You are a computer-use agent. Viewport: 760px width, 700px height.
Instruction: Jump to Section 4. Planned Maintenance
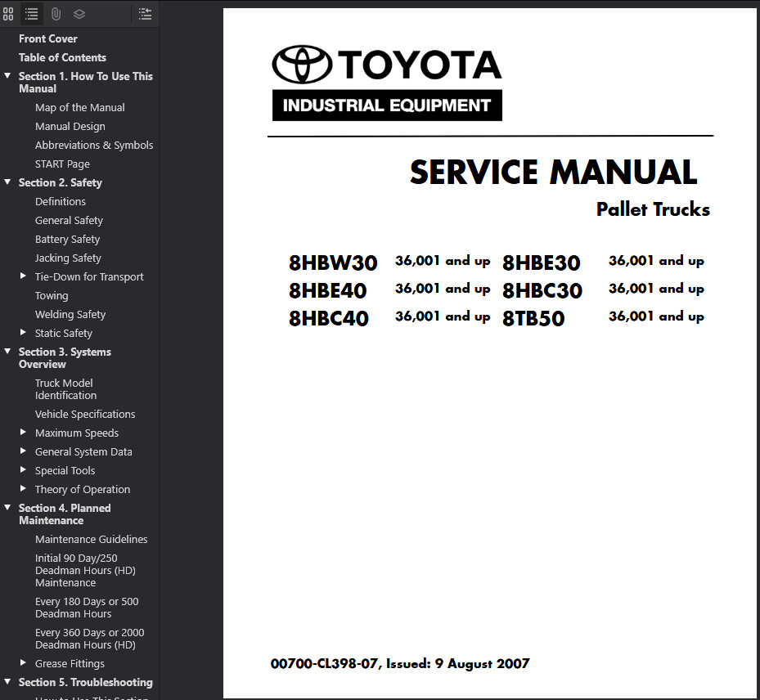tap(65, 514)
